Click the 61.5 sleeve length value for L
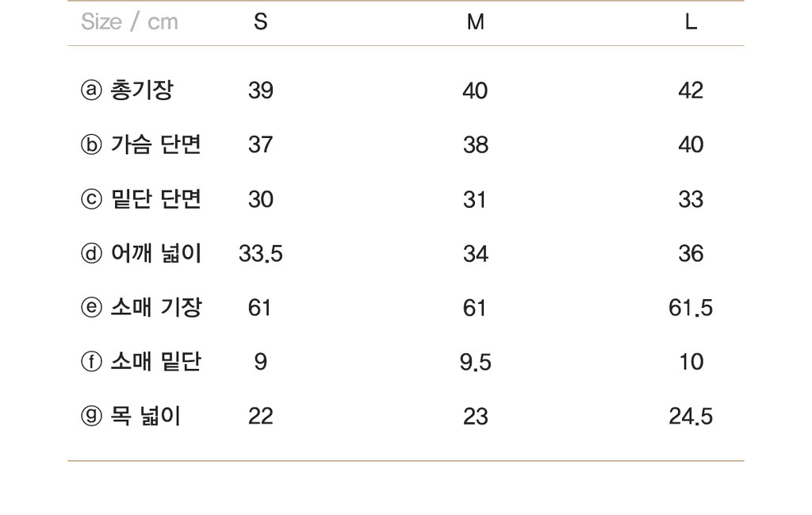The width and height of the screenshot is (812, 515). tap(691, 308)
